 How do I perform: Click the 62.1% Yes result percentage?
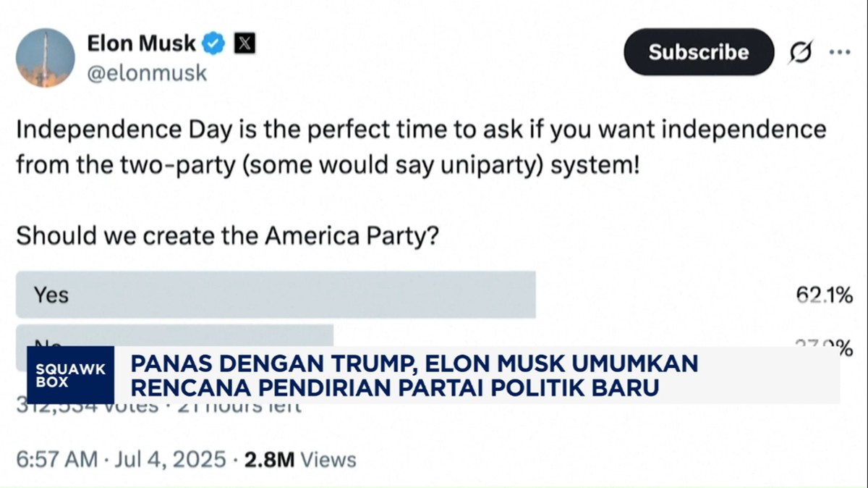tap(823, 295)
